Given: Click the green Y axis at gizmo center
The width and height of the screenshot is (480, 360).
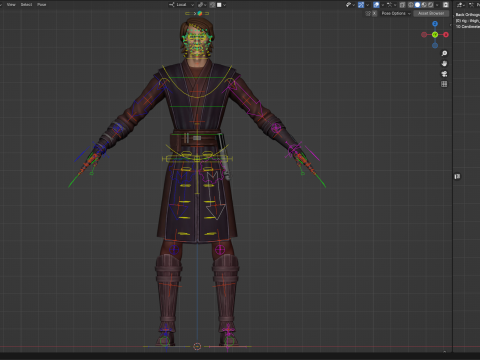Looking at the screenshot, I should (x=435, y=35).
